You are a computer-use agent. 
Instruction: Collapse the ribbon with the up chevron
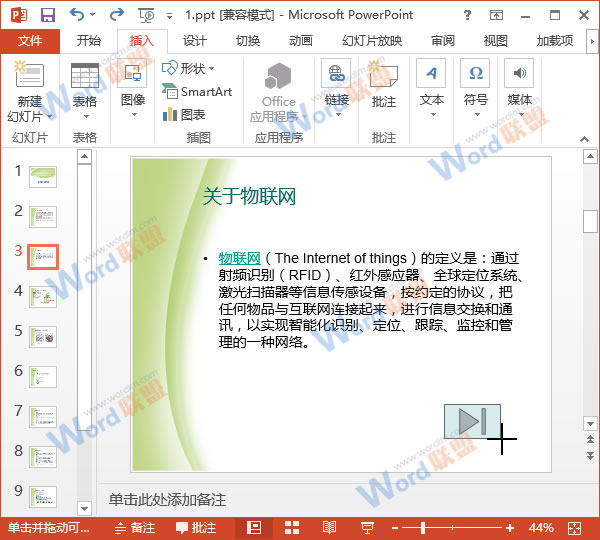coord(584,139)
